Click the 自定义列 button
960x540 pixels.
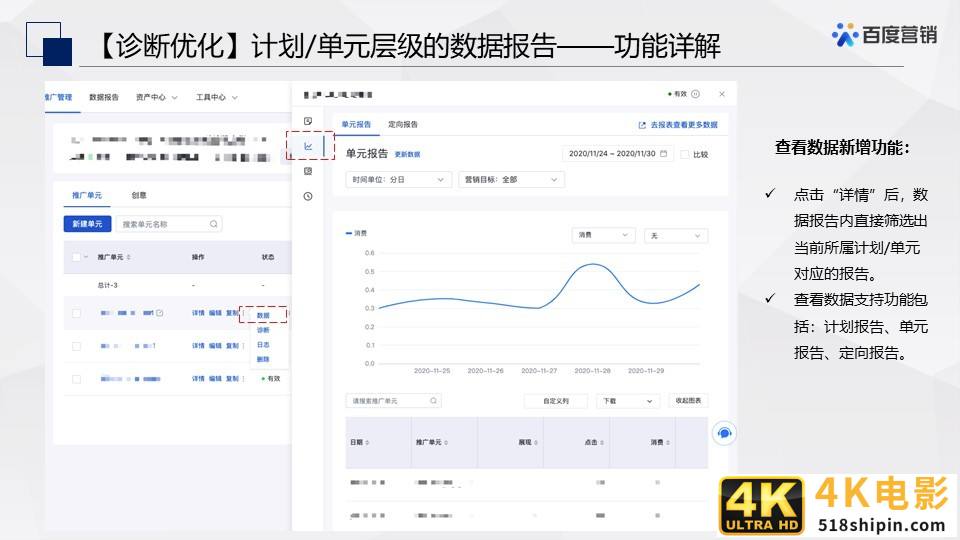click(556, 401)
